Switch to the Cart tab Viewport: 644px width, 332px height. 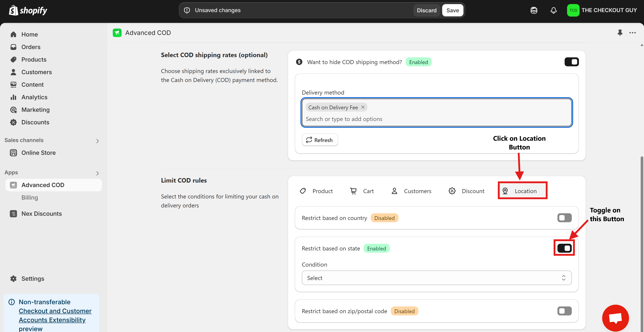tap(362, 191)
